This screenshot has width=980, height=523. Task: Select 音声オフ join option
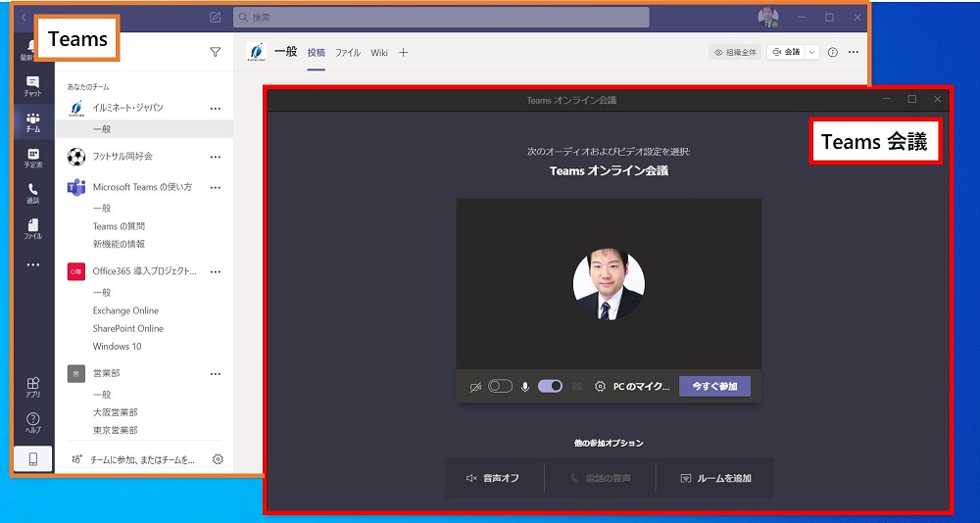494,478
